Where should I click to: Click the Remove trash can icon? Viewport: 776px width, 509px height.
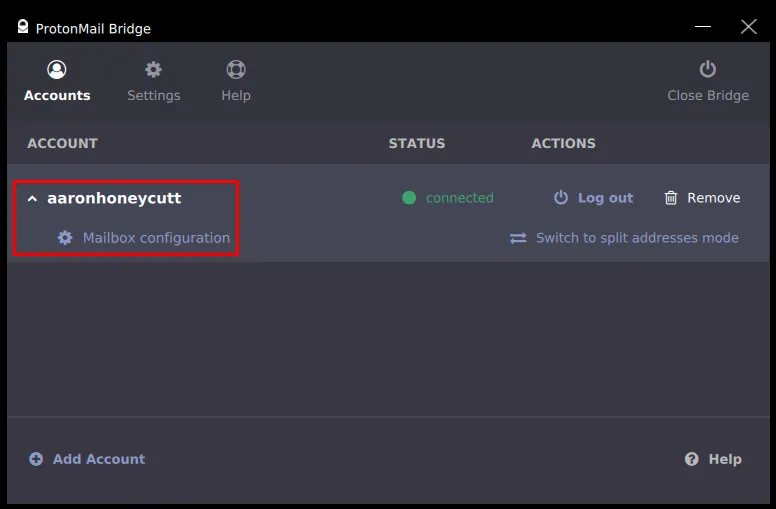point(671,198)
